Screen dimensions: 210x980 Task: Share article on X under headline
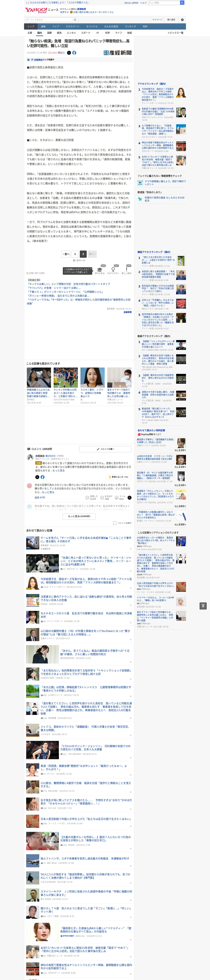coord(69,53)
